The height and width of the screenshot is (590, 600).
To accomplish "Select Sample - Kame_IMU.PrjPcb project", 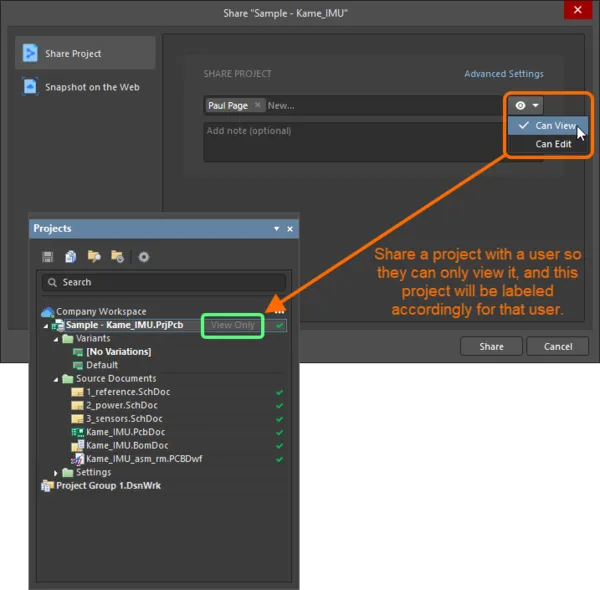I will (x=124, y=325).
